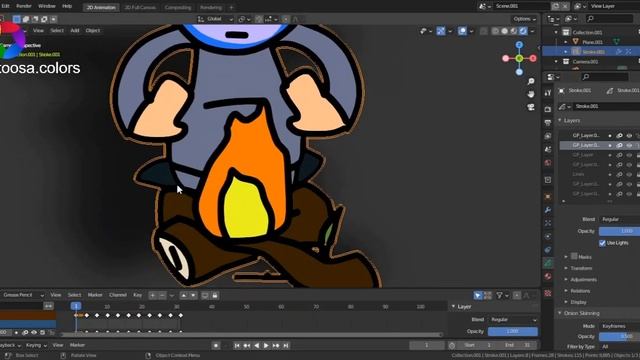The image size is (640, 360).
Task: Select rendered viewport shading mode
Action: click(523, 31)
